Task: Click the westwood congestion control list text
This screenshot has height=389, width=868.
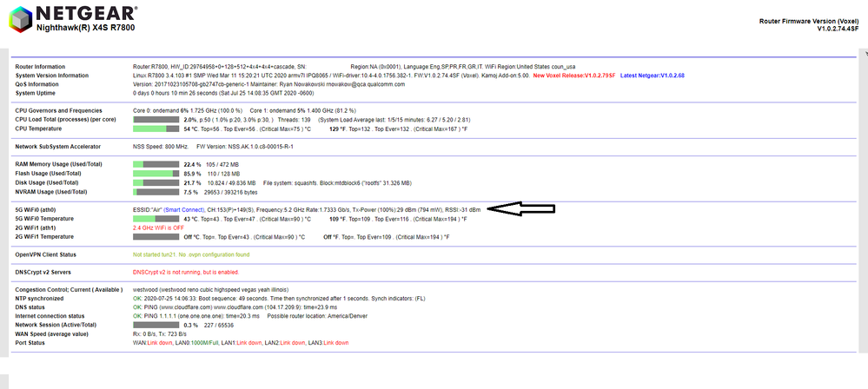Action: click(x=210, y=289)
